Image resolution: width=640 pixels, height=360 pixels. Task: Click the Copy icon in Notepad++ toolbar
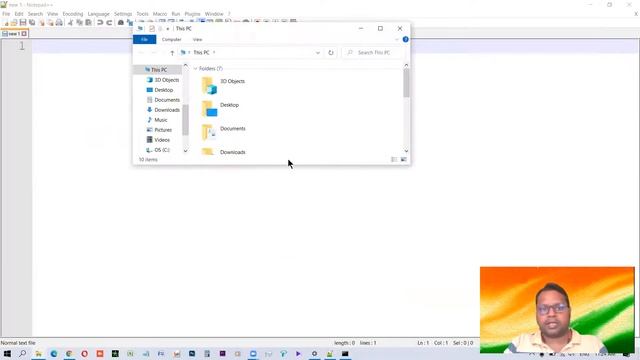click(x=79, y=22)
